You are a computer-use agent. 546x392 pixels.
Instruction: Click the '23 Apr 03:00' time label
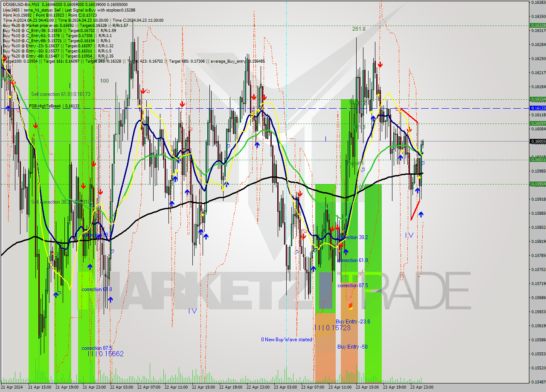285,387
